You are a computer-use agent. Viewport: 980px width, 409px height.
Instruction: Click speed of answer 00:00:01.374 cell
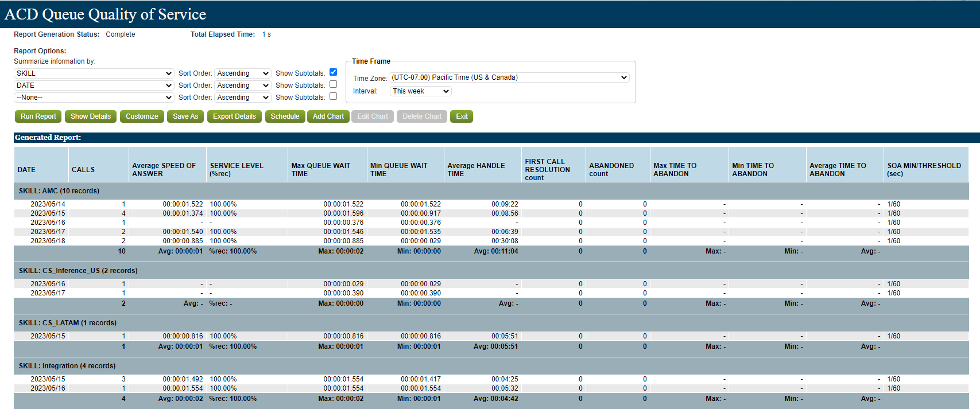click(183, 213)
